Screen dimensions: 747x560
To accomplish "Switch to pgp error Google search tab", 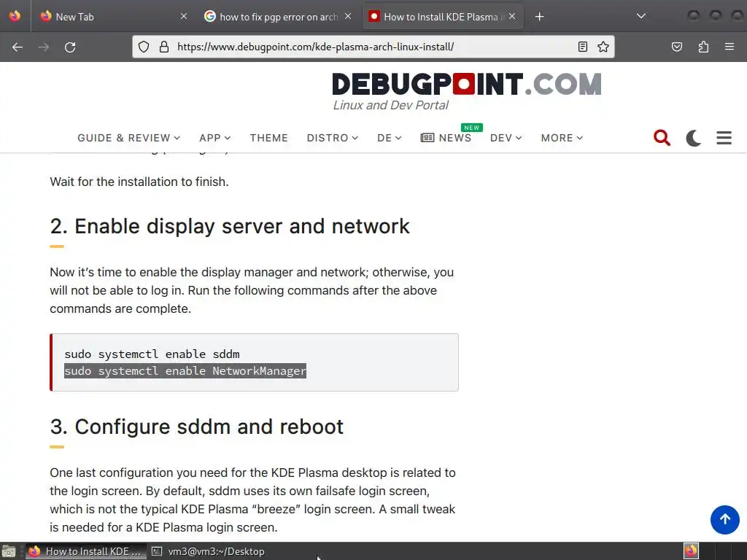I will 278,17.
